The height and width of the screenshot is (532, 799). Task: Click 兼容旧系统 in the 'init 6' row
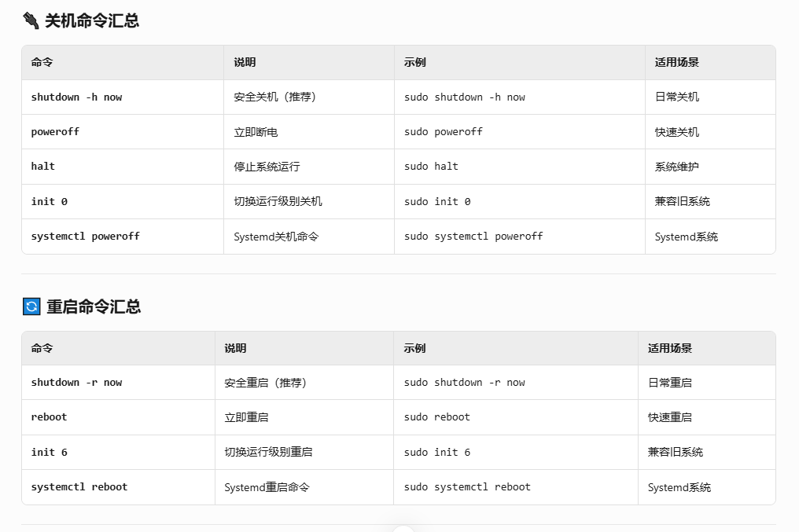tap(676, 452)
